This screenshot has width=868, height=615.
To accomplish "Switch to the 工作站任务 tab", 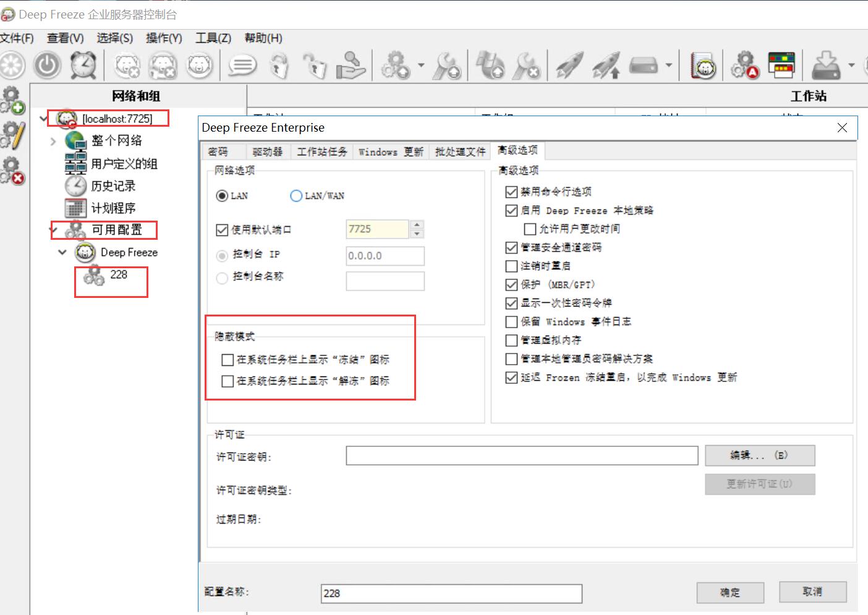I will click(x=321, y=152).
